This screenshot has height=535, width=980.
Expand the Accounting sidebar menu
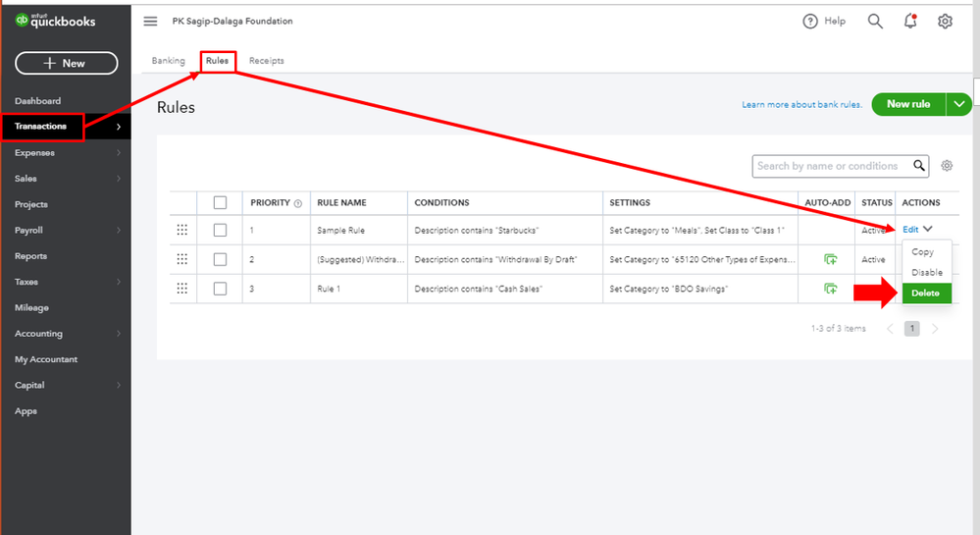coord(118,334)
